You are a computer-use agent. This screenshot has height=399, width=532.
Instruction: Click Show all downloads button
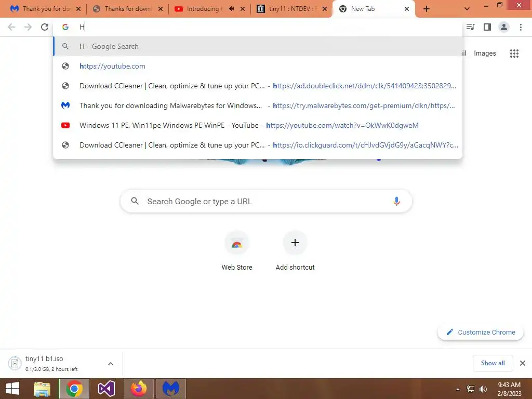[493, 363]
